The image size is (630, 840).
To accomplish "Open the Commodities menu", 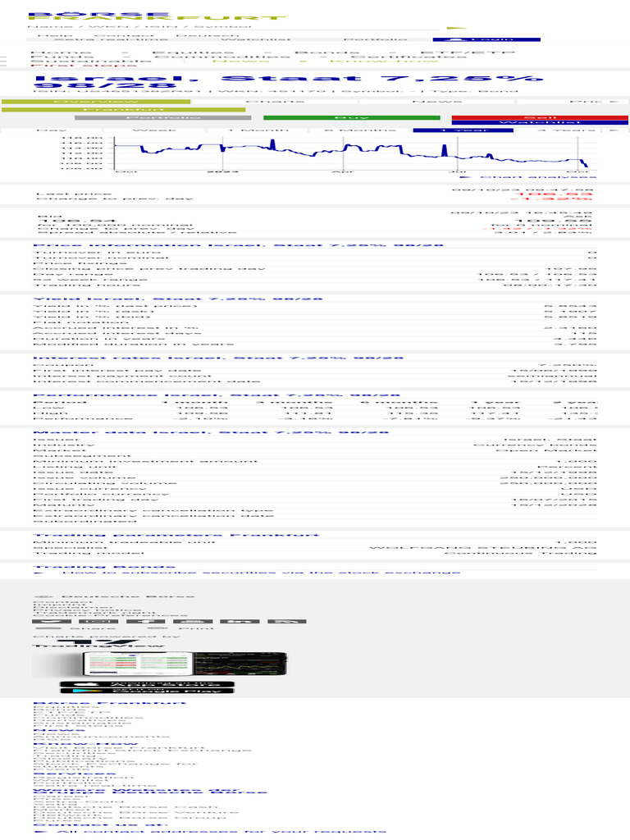I will coord(222,57).
